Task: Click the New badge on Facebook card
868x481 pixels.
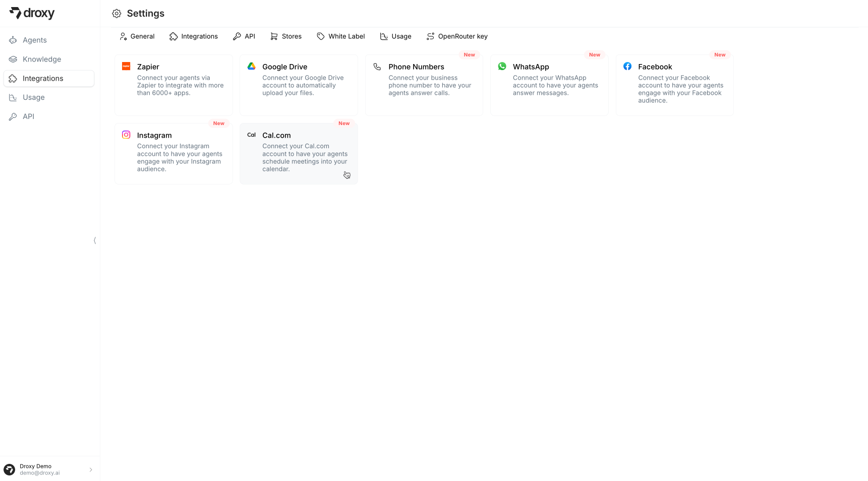Action: click(x=720, y=55)
